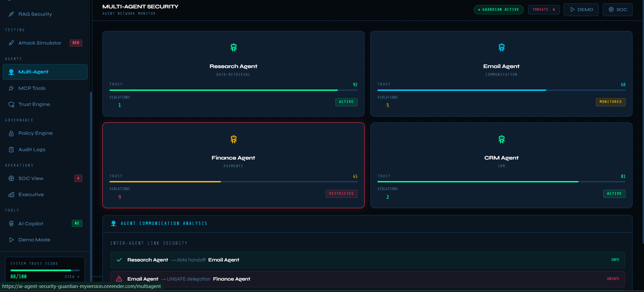Image resolution: width=644 pixels, height=292 pixels.
Task: Click the Audit Logs clipboard icon
Action: point(11,150)
